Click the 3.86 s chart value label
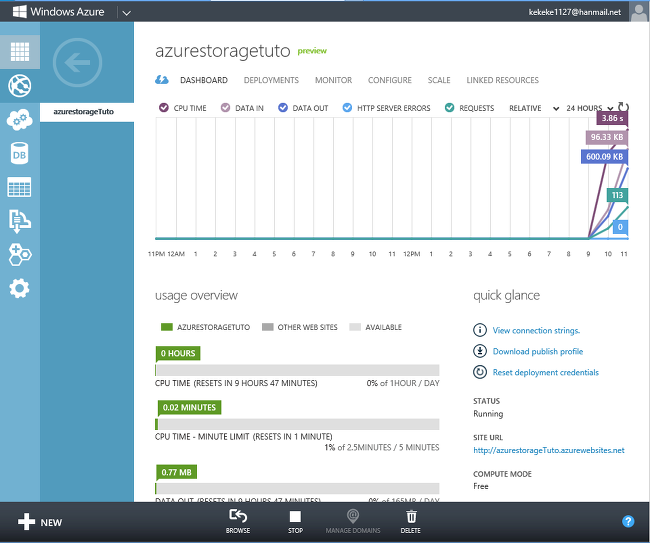The height and width of the screenshot is (543, 650). (x=612, y=118)
